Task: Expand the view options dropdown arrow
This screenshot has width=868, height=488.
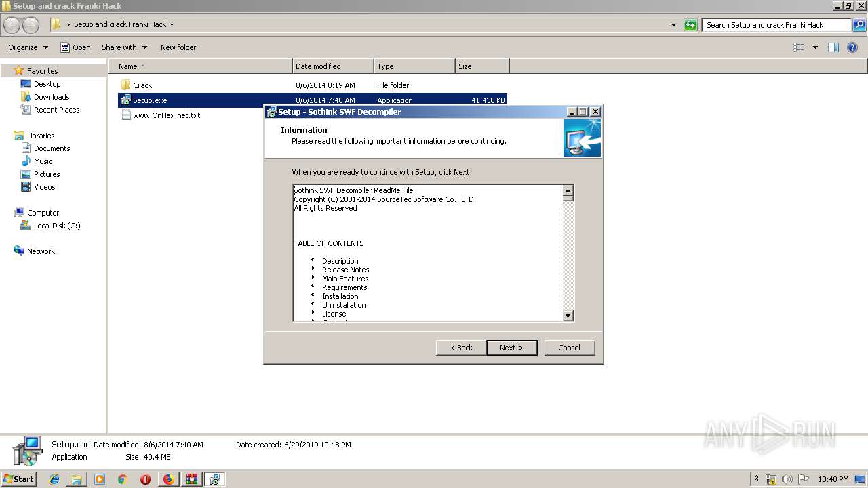Action: coord(815,47)
